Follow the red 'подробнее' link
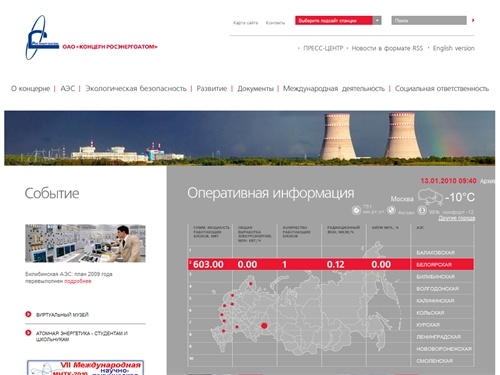The height and width of the screenshot is (375, 500). point(78,281)
